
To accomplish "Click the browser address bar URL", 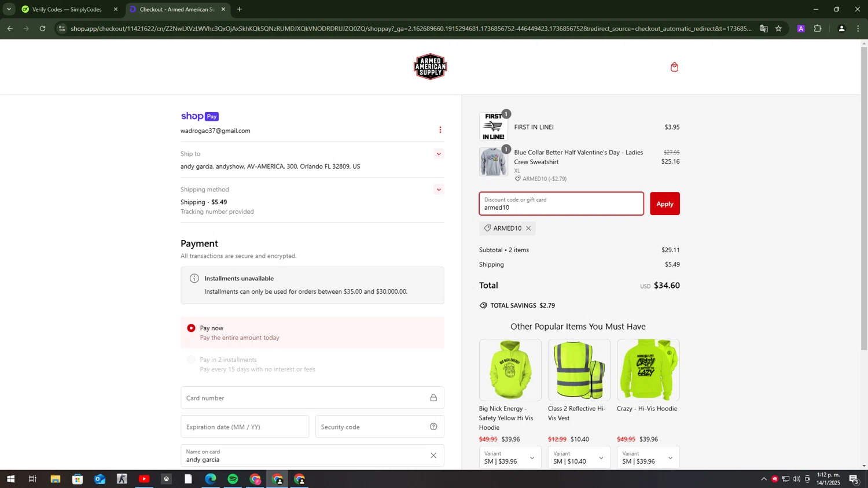I will 411,28.
